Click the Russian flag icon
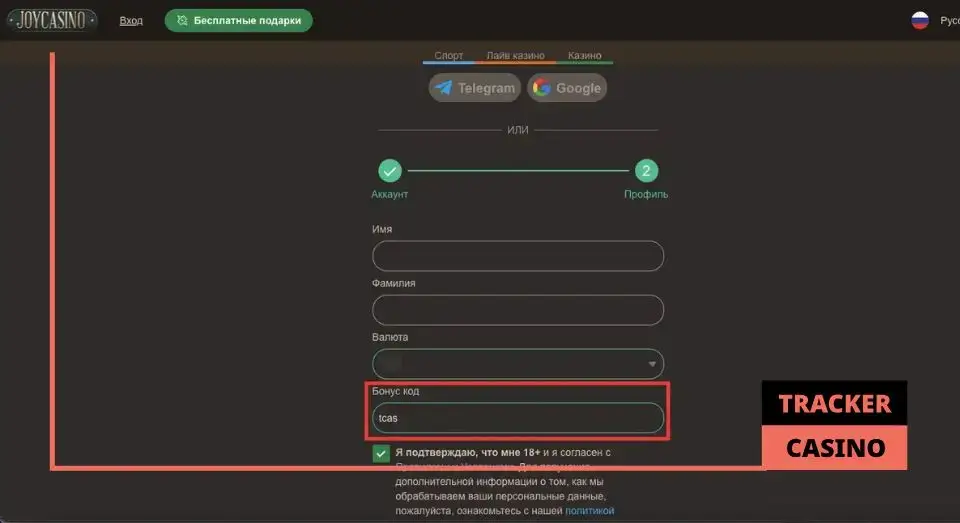The height and width of the screenshot is (523, 960). point(920,20)
